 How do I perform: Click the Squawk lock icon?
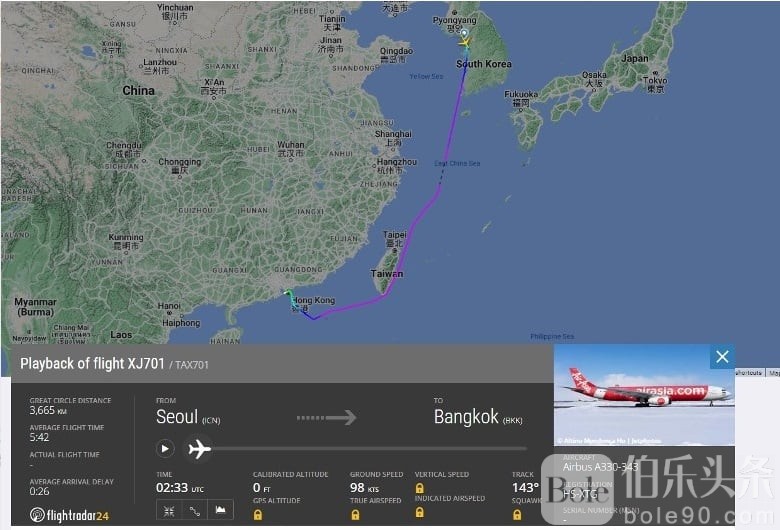coord(517,515)
